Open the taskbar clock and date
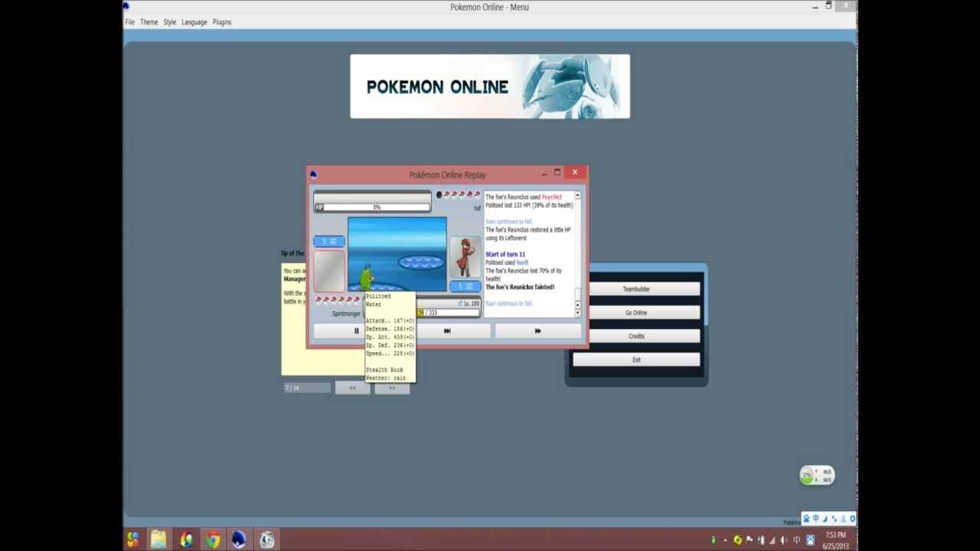The width and height of the screenshot is (980, 551). pyautogui.click(x=835, y=541)
